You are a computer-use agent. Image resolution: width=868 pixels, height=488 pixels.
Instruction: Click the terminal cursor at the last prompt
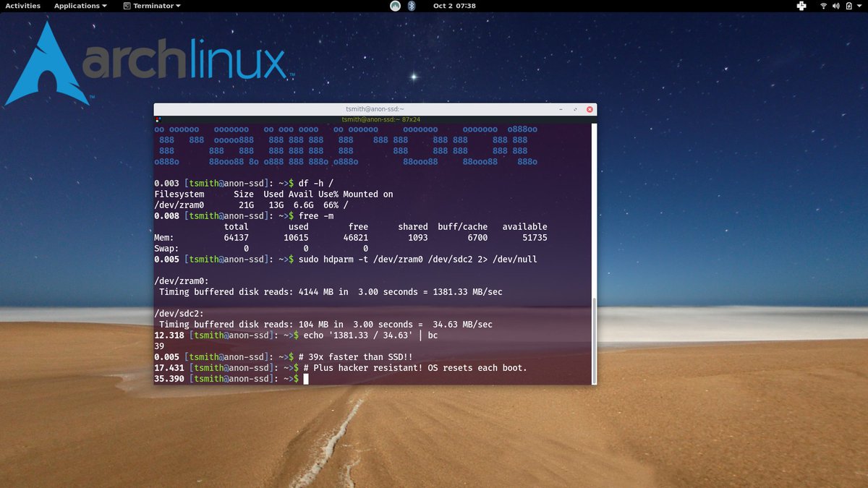point(306,379)
